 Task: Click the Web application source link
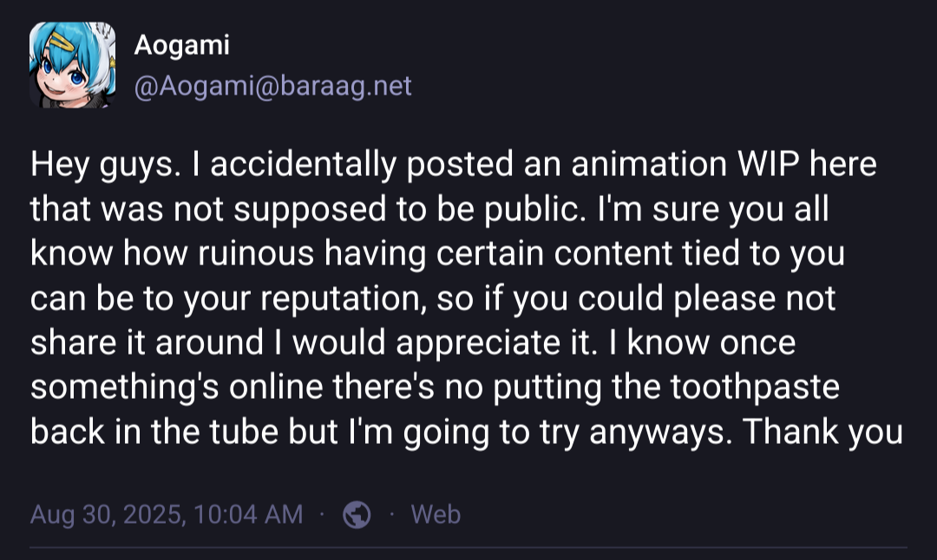(436, 515)
